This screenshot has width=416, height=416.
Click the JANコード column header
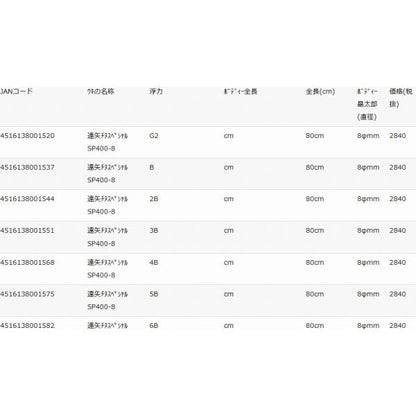(16, 91)
